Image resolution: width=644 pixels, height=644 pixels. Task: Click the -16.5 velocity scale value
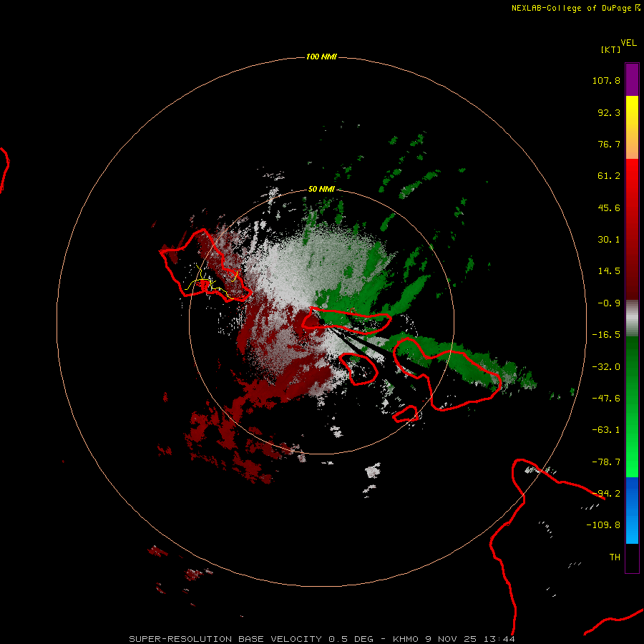coord(606,335)
